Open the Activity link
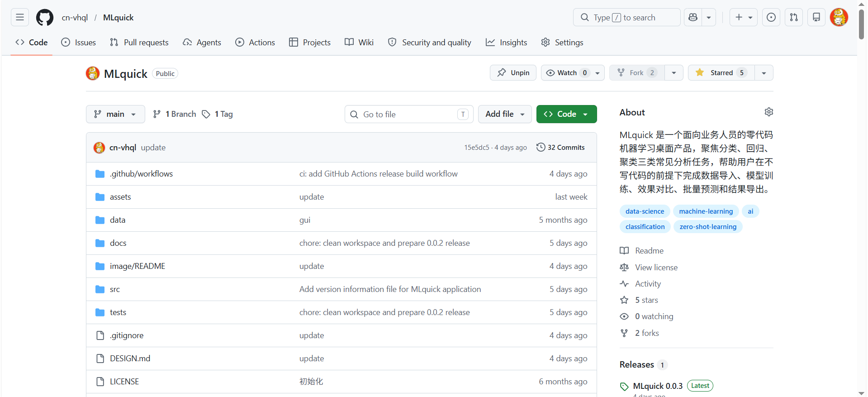868x397 pixels. pyautogui.click(x=640, y=284)
